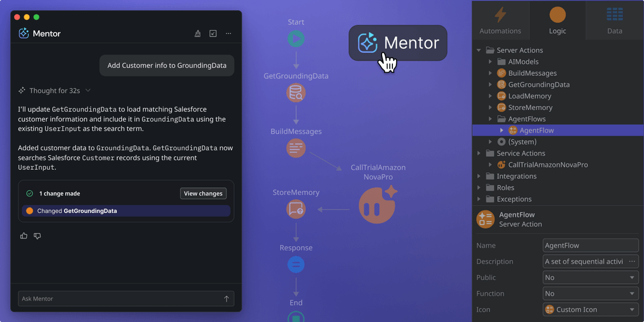Image resolution: width=644 pixels, height=322 pixels.
Task: Select the BuildMessages node in the flow
Action: click(296, 148)
